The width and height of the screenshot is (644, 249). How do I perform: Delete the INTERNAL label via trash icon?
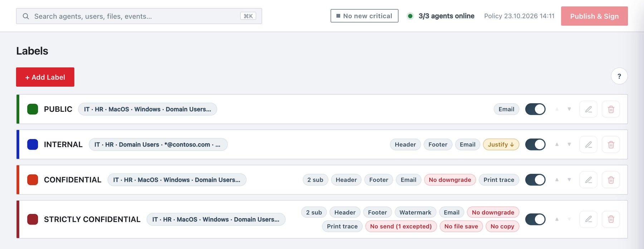click(611, 144)
